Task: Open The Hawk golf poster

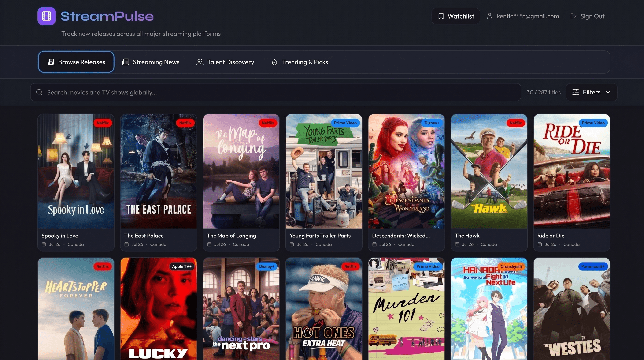Action: click(x=489, y=171)
